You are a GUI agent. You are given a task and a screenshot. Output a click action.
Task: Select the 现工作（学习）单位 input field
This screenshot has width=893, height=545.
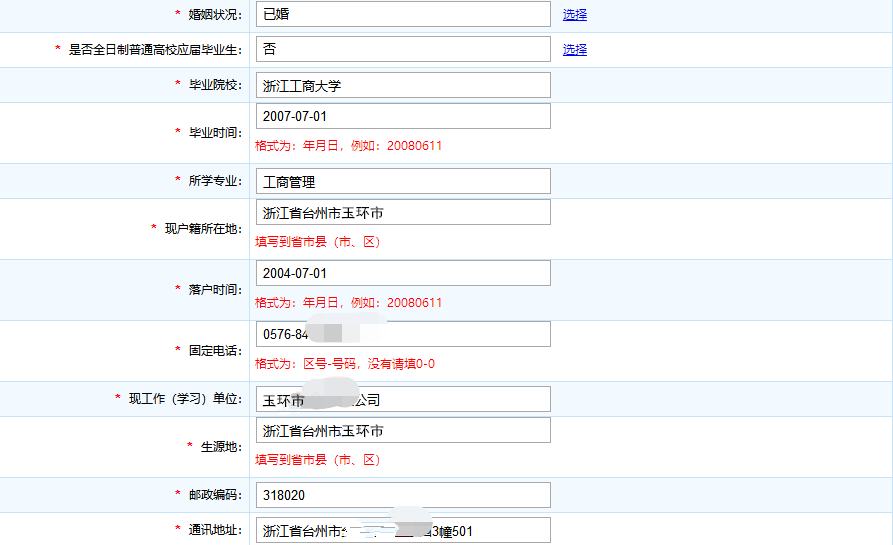click(403, 400)
